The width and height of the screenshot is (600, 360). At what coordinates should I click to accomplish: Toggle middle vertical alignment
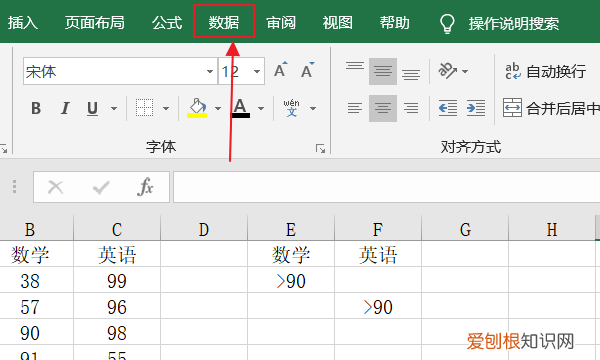click(x=383, y=71)
